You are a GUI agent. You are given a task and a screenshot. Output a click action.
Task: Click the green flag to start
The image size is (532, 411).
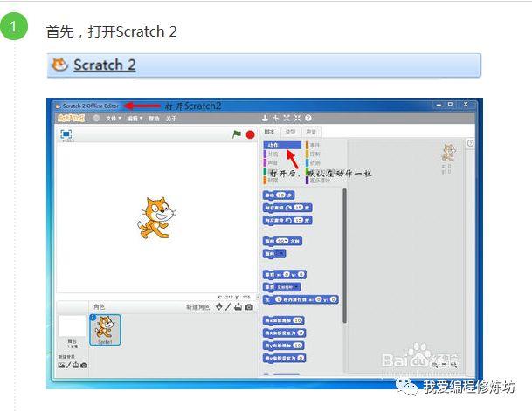coord(237,134)
